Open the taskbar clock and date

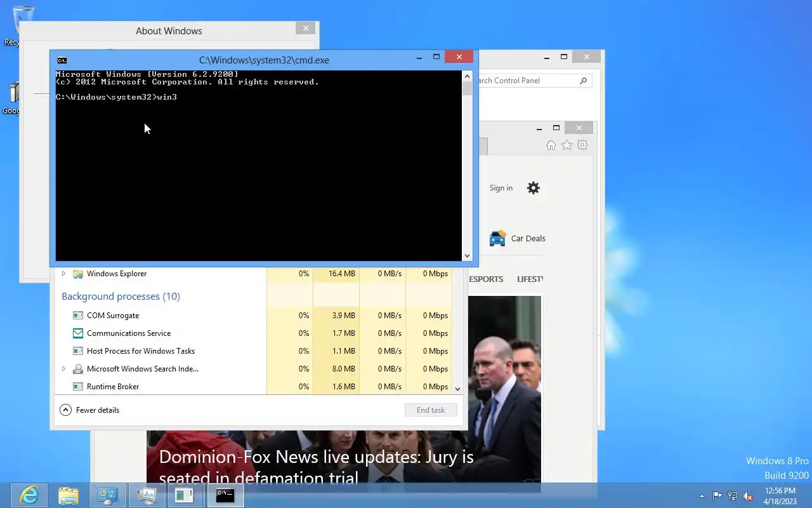click(x=780, y=496)
